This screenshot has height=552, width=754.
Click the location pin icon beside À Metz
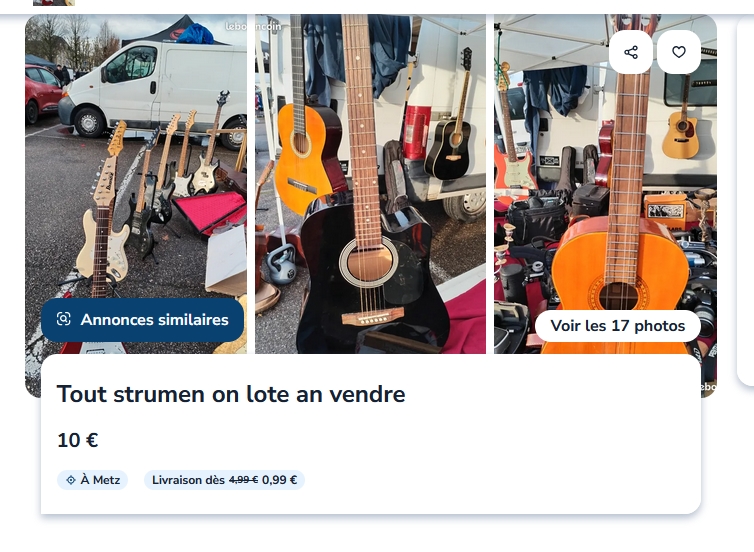coord(71,480)
